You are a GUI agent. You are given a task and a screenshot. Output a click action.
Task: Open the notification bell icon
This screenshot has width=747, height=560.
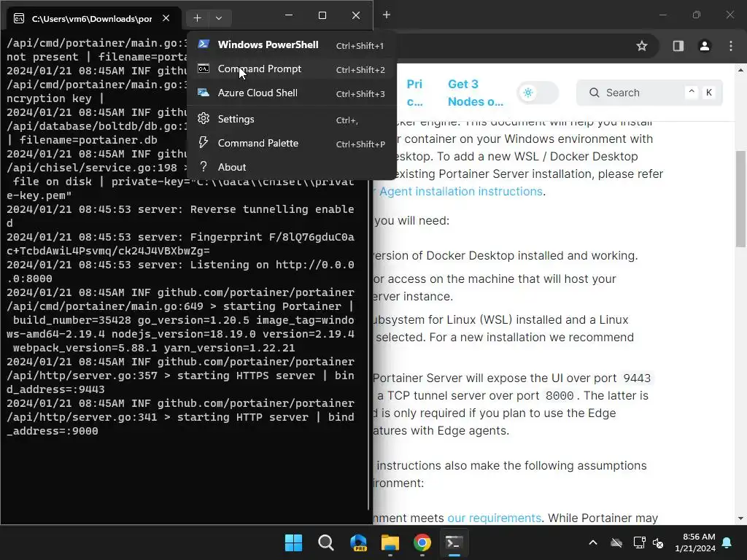[727, 542]
